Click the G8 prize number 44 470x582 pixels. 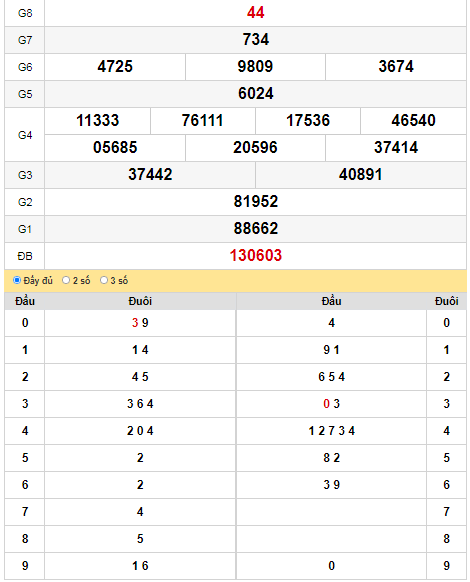pyautogui.click(x=255, y=13)
